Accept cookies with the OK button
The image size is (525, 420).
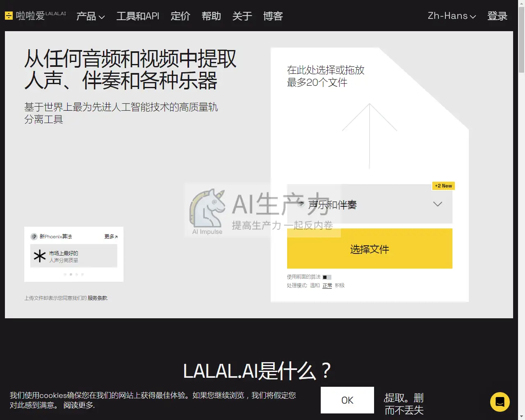pos(347,400)
